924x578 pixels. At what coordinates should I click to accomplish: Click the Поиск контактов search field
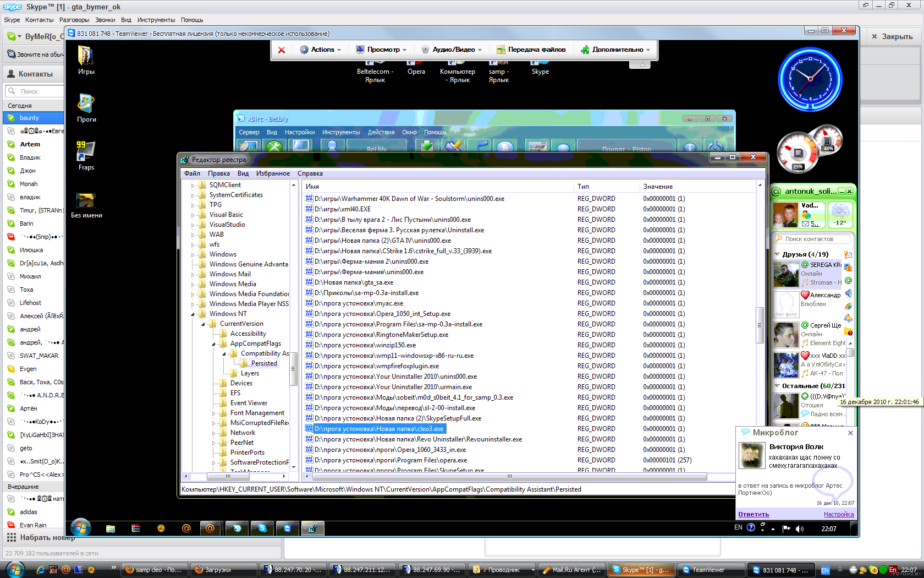pos(813,239)
